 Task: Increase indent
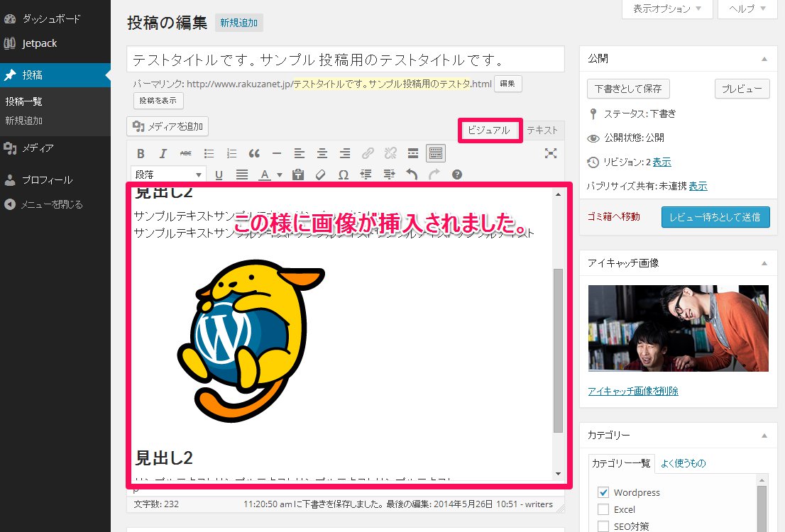click(x=389, y=174)
